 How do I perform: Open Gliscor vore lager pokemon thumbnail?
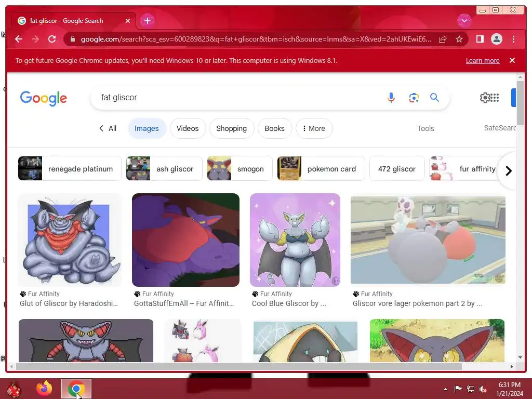428,240
